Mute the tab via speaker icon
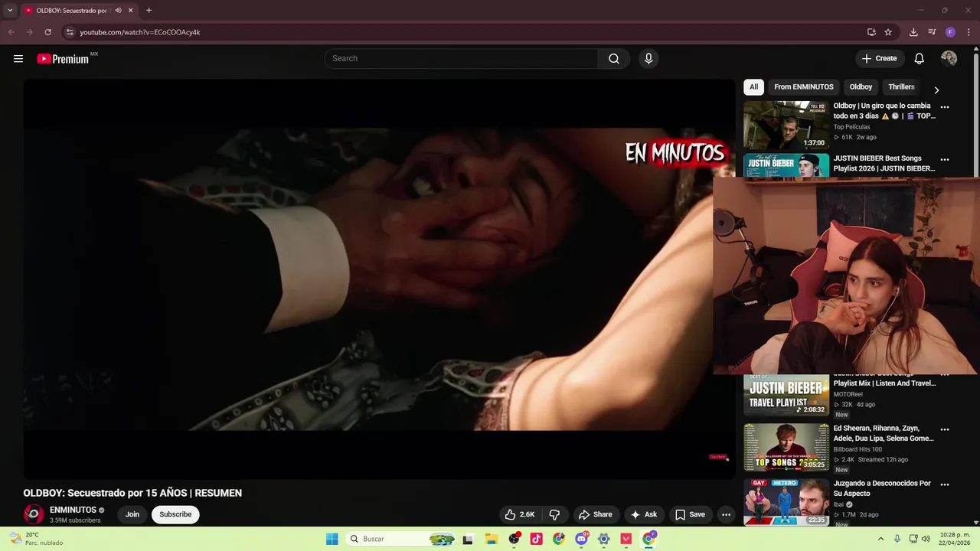This screenshot has width=980, height=551. (x=118, y=11)
